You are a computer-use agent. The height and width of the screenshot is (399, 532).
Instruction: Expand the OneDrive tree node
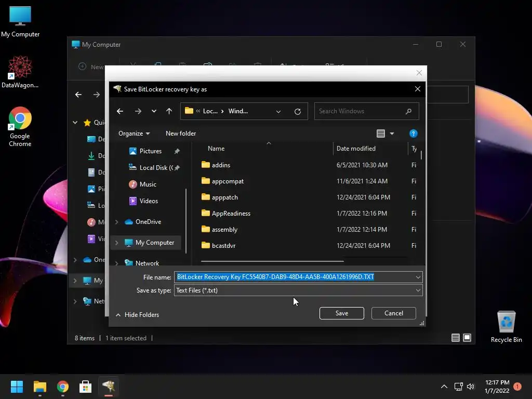click(117, 222)
